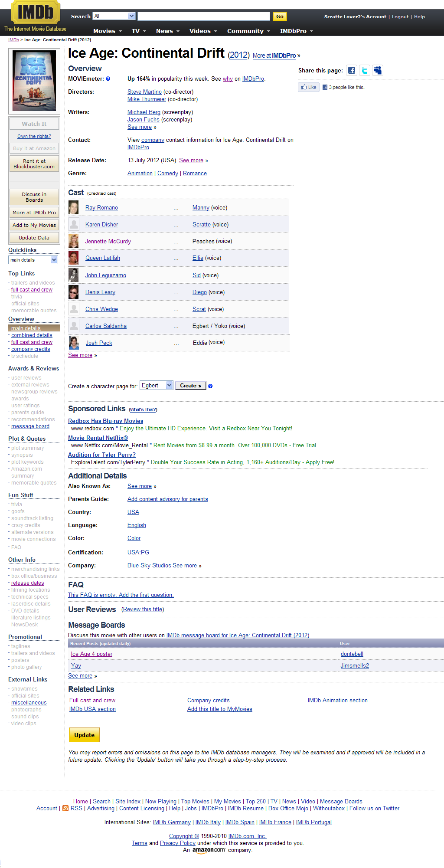
Task: Open user dontebell's profile link
Action: pyautogui.click(x=352, y=654)
